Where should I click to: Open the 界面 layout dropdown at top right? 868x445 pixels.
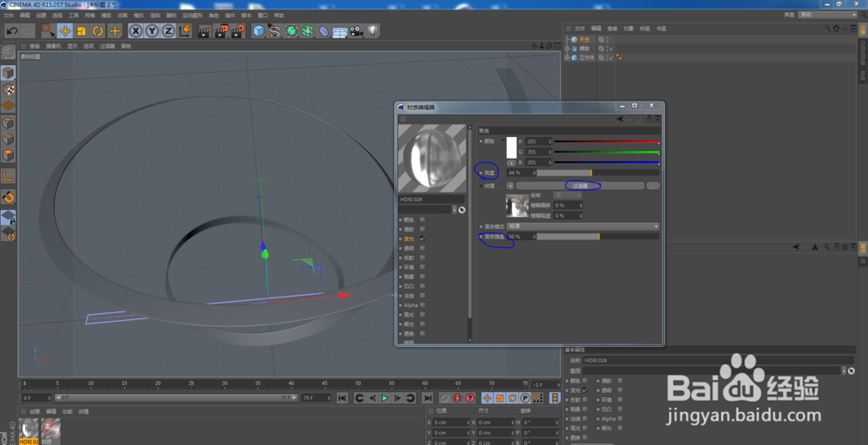(828, 15)
